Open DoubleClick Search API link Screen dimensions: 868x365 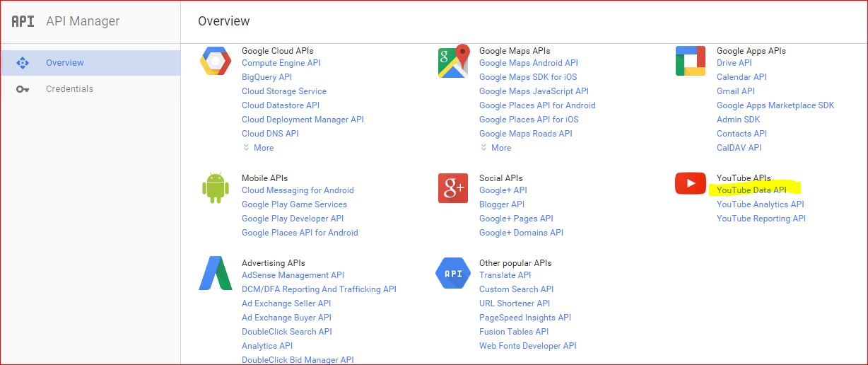pos(287,332)
